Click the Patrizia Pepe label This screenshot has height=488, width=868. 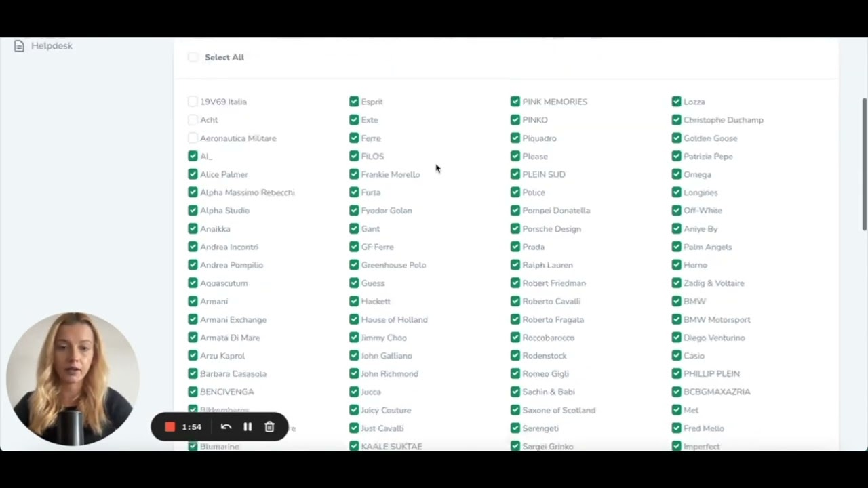pyautogui.click(x=708, y=157)
